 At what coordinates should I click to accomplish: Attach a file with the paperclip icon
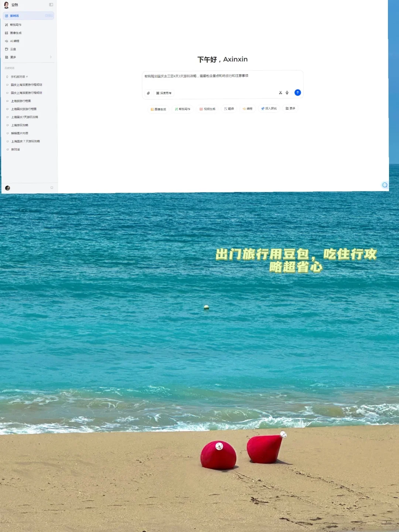point(148,93)
